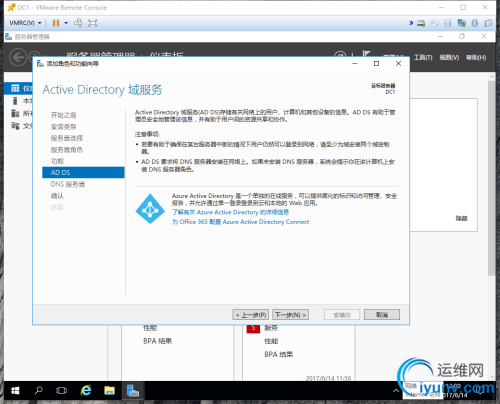Screen dimensions: 500x404
Task: Launch Internet Explorer from the taskbar
Action: (x=86, y=390)
